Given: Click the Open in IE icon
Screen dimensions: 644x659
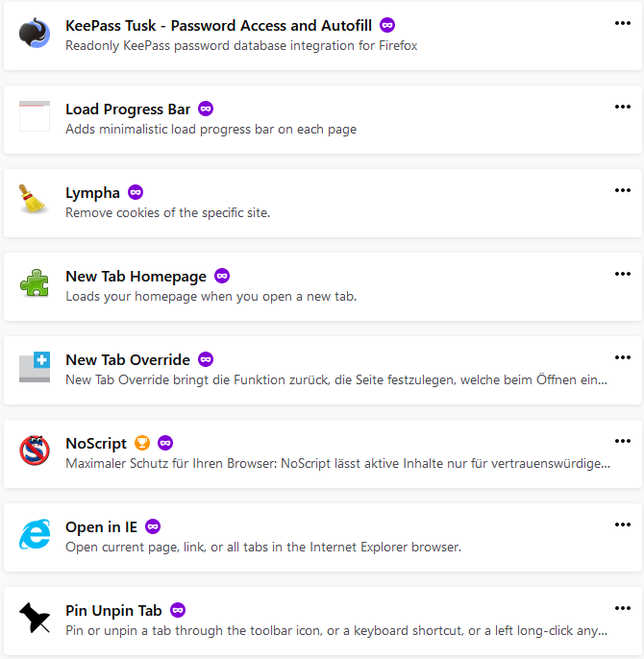Looking at the screenshot, I should 35,534.
